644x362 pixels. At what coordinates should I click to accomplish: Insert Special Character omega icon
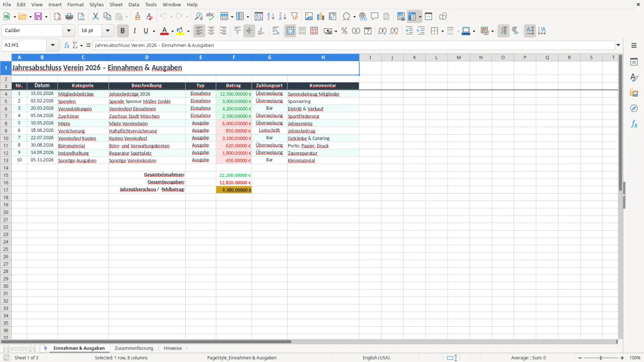[x=346, y=17]
